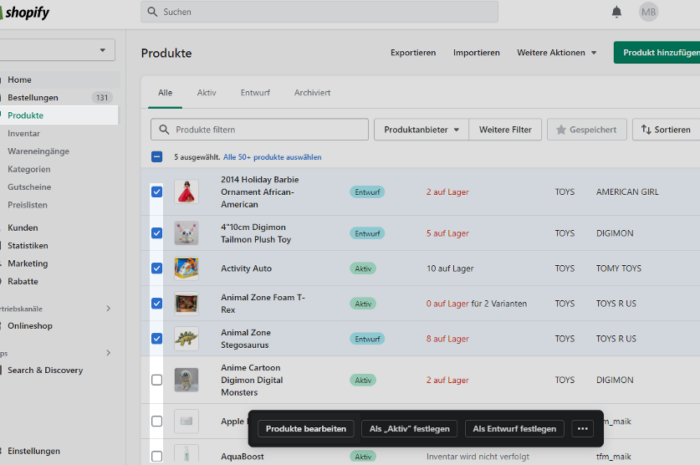
Task: Open notifications bell
Action: pos(617,12)
